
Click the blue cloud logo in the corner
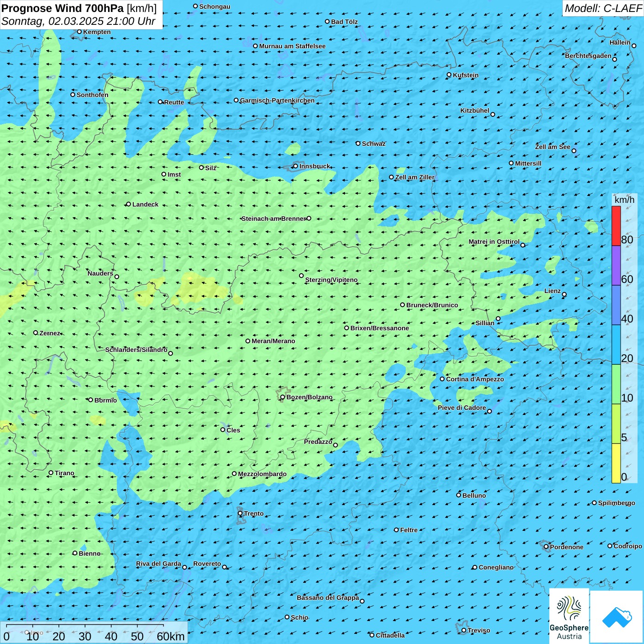point(617,616)
